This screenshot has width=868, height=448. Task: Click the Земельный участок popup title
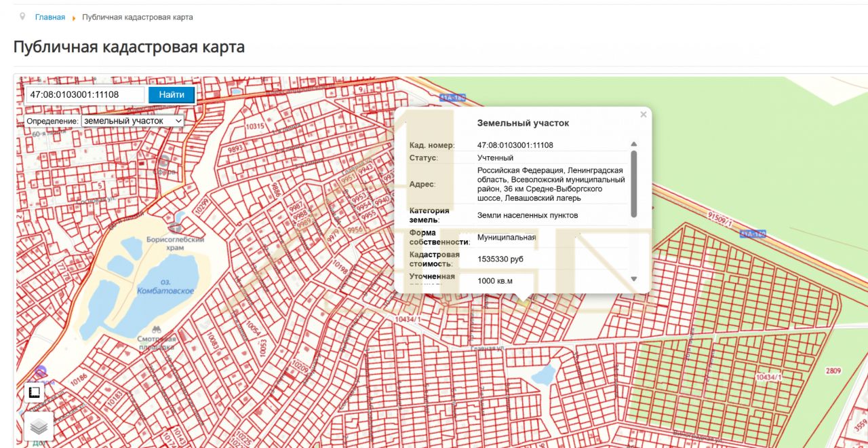coord(523,123)
